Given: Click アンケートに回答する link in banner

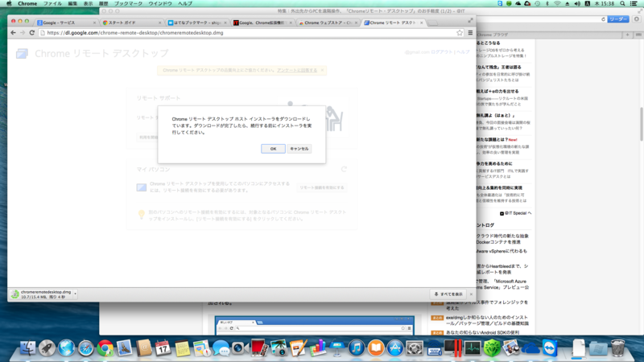Looking at the screenshot, I should pos(297,70).
